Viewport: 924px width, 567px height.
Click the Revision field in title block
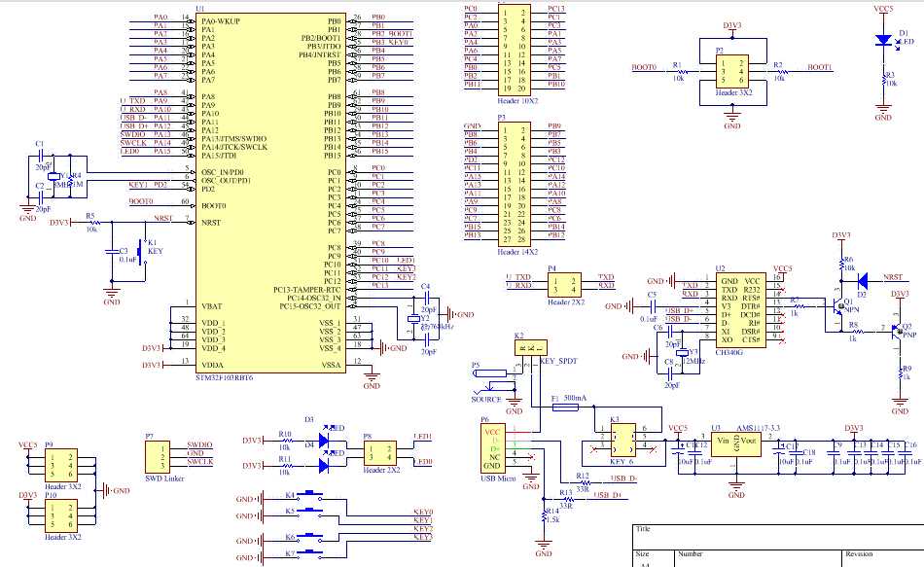pos(883,559)
